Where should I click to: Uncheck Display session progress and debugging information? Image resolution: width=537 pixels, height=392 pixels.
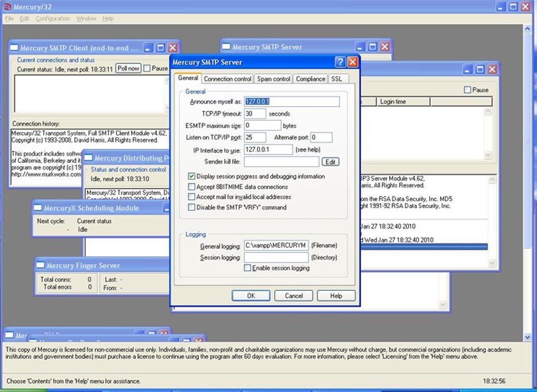coord(191,176)
